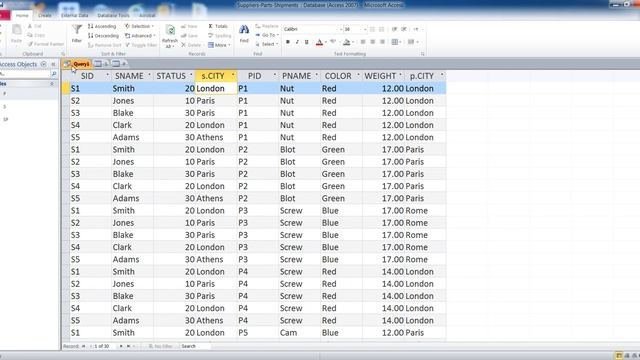The height and width of the screenshot is (360, 640).
Task: Switch to Datasheet view in status bar
Action: 619,356
